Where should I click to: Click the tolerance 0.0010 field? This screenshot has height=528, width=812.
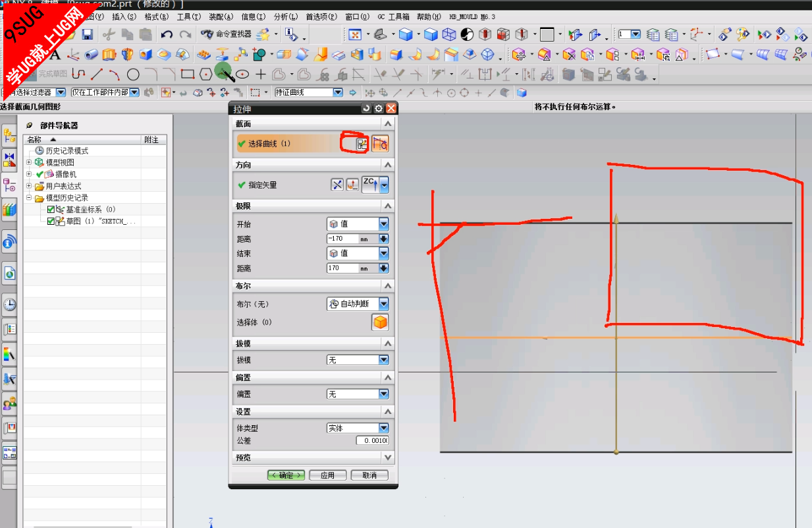pyautogui.click(x=372, y=440)
